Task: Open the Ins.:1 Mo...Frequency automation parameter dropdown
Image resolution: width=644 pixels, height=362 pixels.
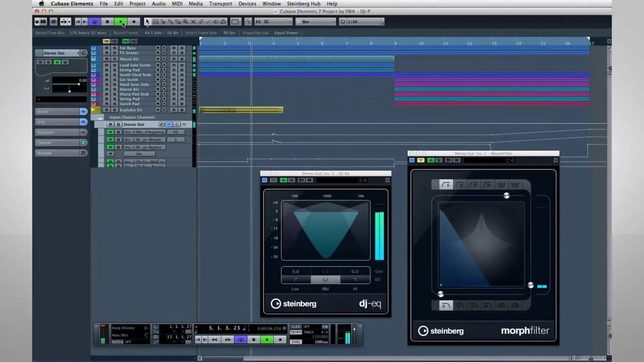Action: point(144,132)
